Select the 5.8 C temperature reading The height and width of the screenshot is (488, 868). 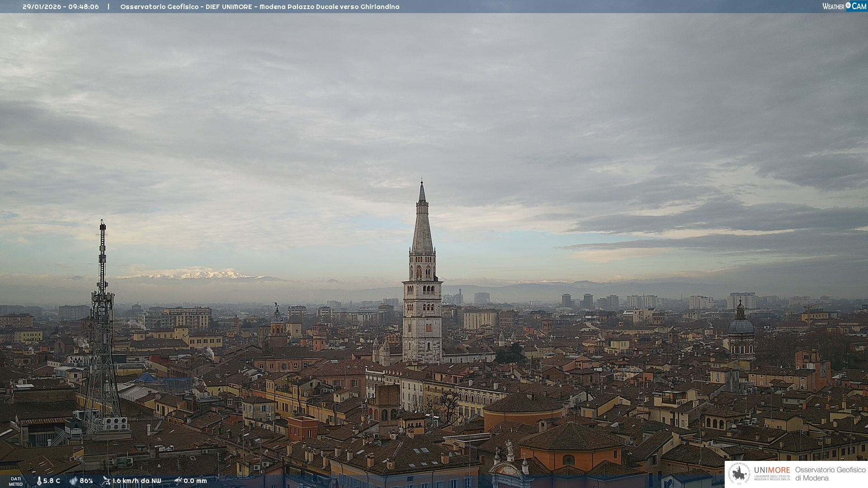click(52, 481)
